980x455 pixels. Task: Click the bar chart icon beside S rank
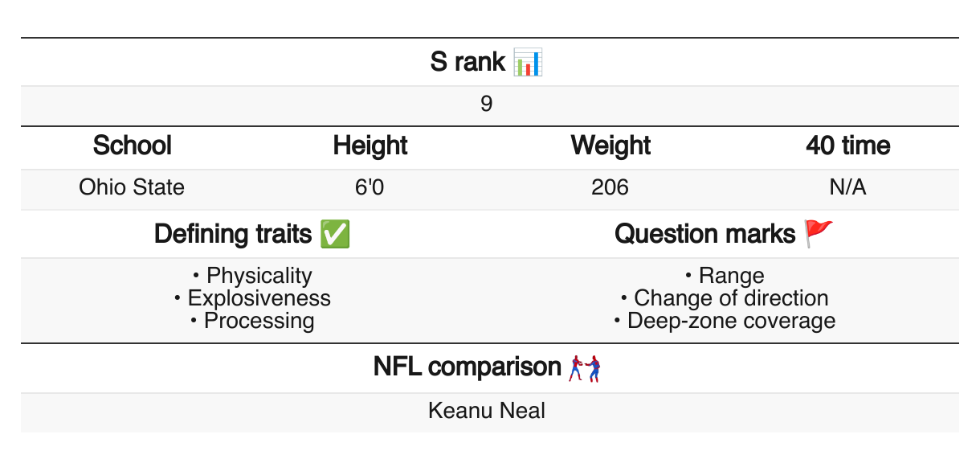pos(529,62)
